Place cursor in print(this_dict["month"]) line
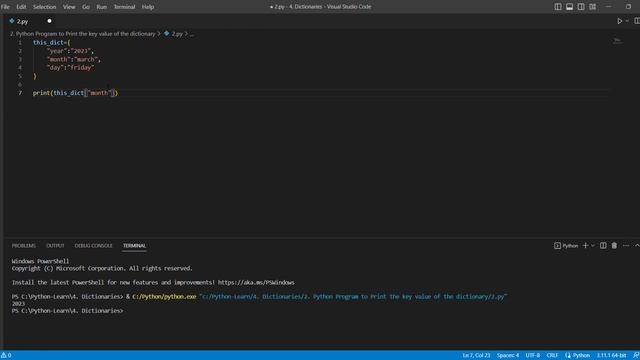This screenshot has height=360, width=640. (75, 93)
